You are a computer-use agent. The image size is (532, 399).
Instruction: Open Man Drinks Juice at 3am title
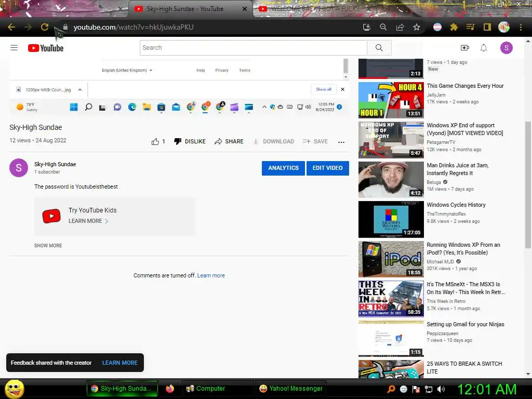[x=457, y=169]
